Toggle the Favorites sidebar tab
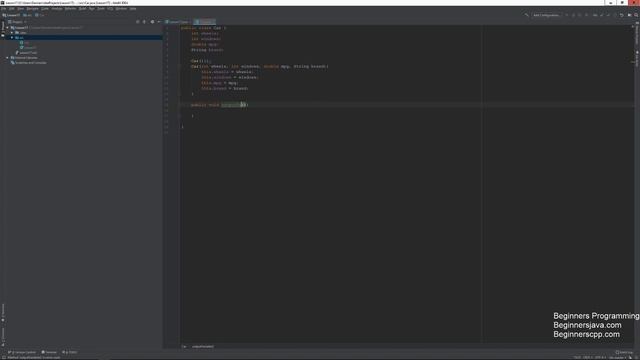The height and width of the screenshot is (360, 640). tap(3, 313)
